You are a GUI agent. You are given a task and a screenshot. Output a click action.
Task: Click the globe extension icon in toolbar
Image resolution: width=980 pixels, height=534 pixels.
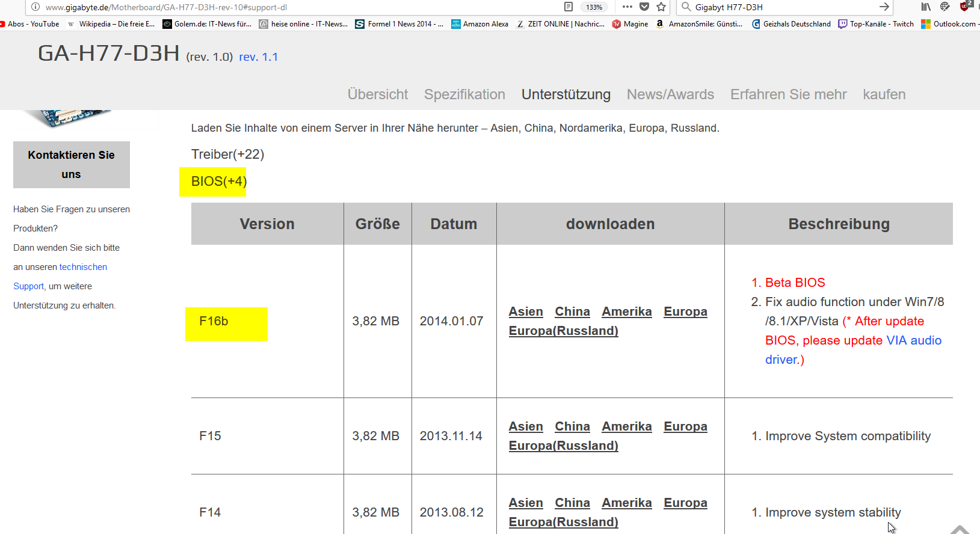[945, 7]
